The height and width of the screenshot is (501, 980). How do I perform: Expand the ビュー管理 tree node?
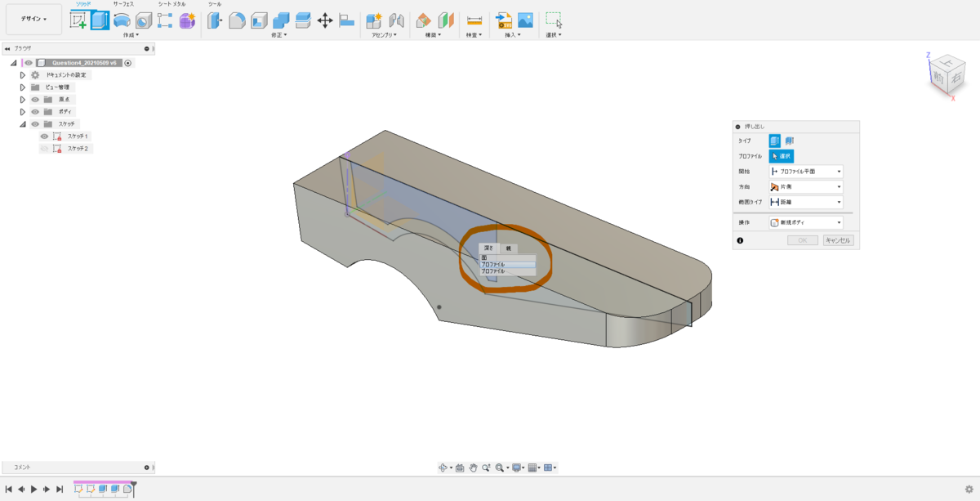click(x=22, y=87)
